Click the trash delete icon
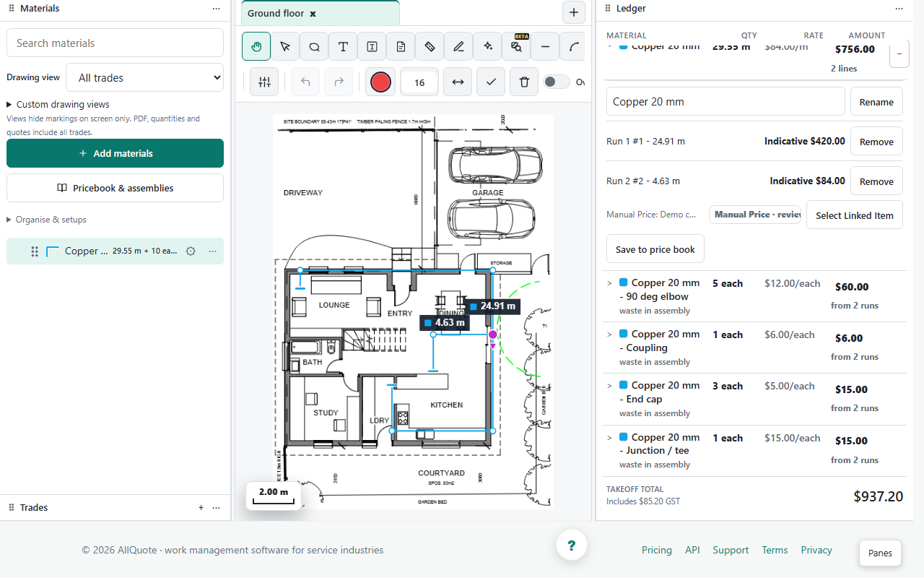Screen dimensions: 924x578 [524, 82]
